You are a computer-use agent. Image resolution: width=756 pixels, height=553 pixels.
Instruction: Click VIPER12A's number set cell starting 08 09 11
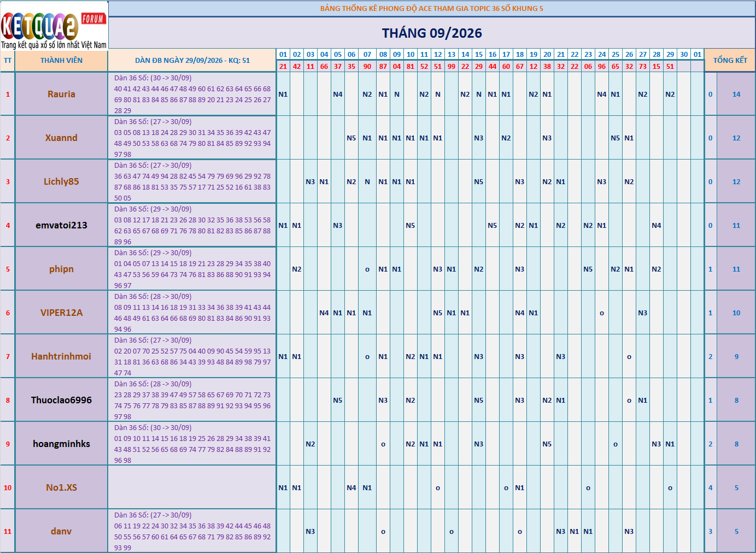tap(192, 313)
